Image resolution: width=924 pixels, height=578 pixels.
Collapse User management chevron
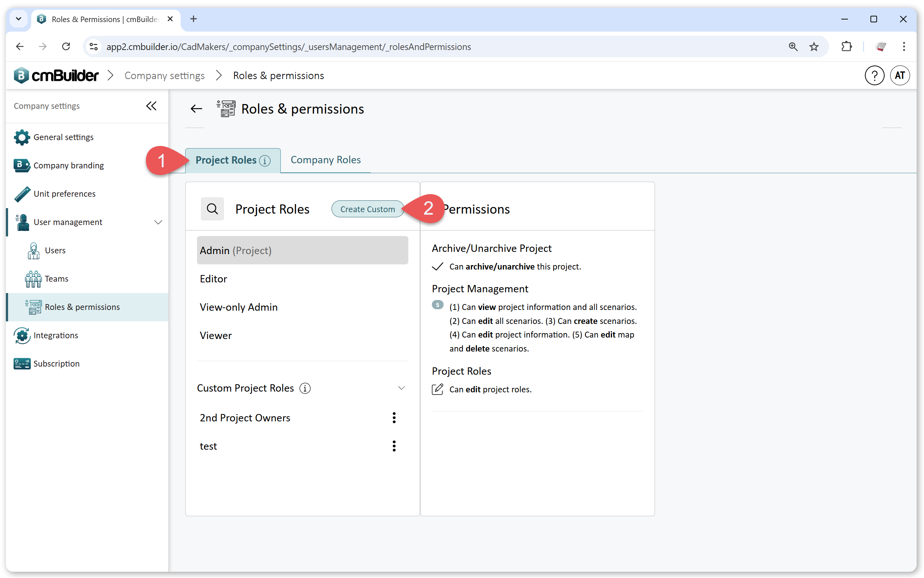[x=158, y=222]
